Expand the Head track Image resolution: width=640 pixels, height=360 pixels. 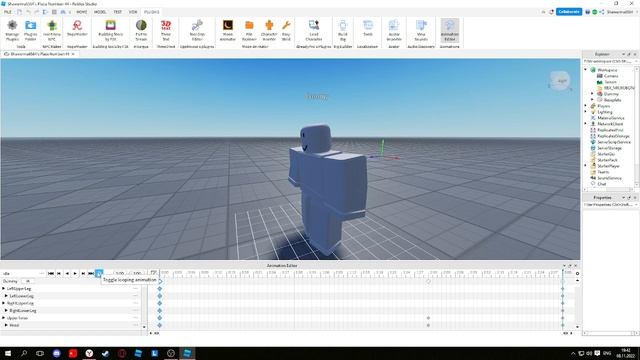(x=6, y=325)
